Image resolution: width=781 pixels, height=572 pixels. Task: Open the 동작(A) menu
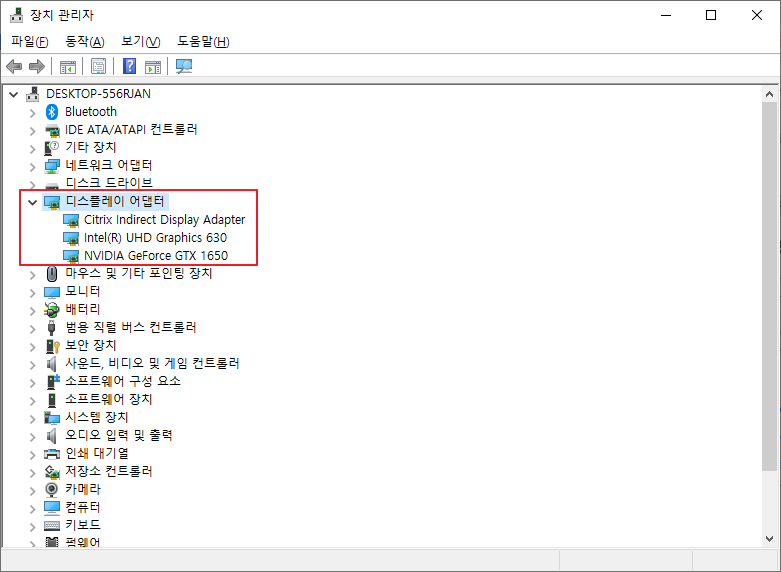coord(85,42)
